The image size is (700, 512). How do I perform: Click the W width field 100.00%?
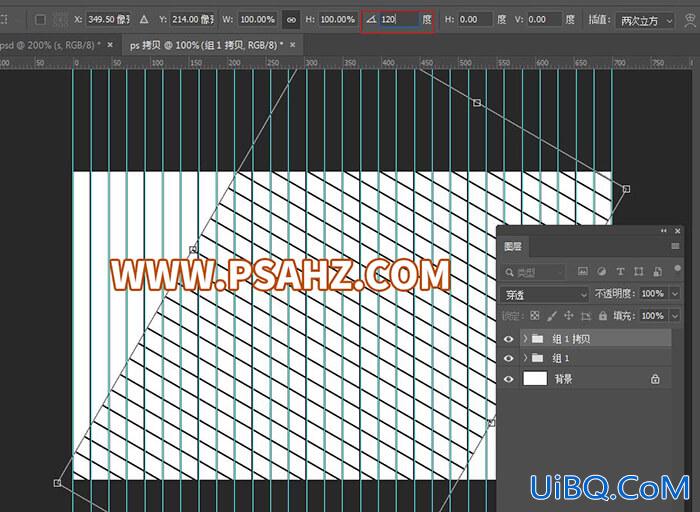(x=257, y=20)
